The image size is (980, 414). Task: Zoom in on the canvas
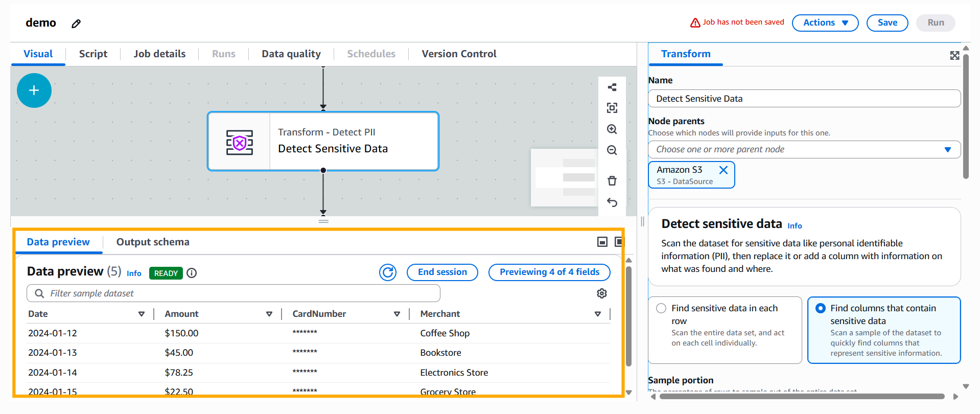(612, 129)
